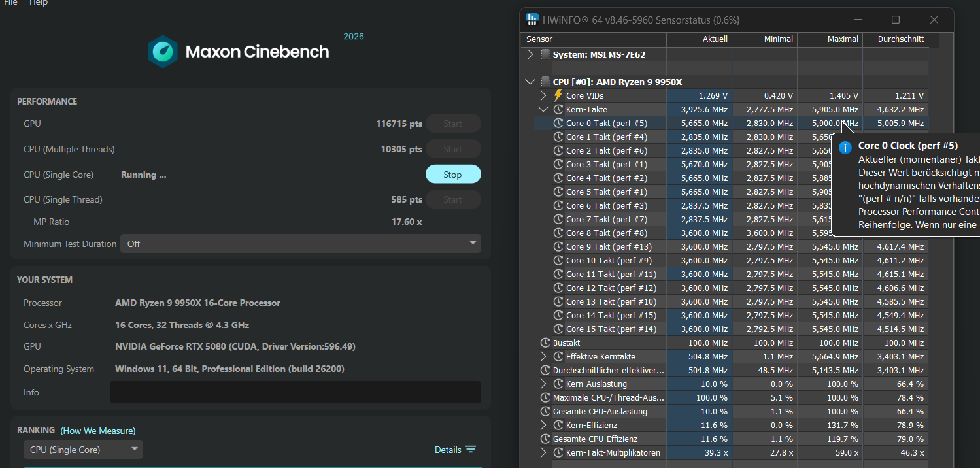Click clock icon of Core 6 Takt
980x468 pixels.
(558, 205)
